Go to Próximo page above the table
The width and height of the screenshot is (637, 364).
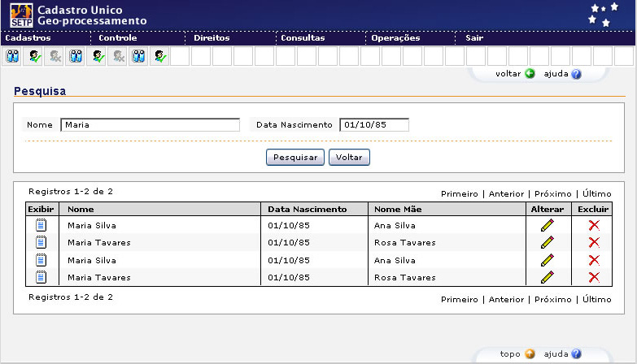click(x=552, y=193)
